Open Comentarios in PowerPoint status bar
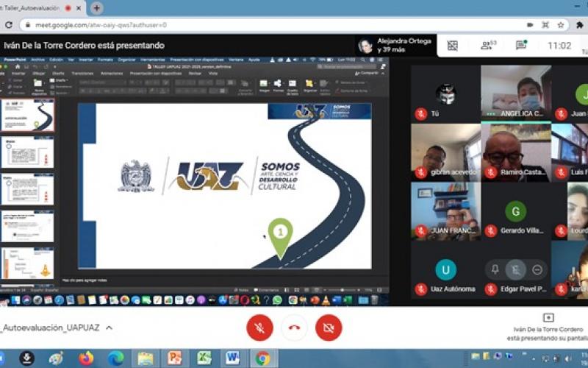 tap(265, 290)
